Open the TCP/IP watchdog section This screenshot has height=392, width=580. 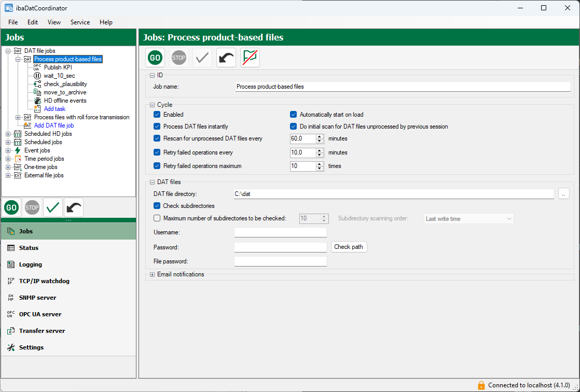pos(69,281)
